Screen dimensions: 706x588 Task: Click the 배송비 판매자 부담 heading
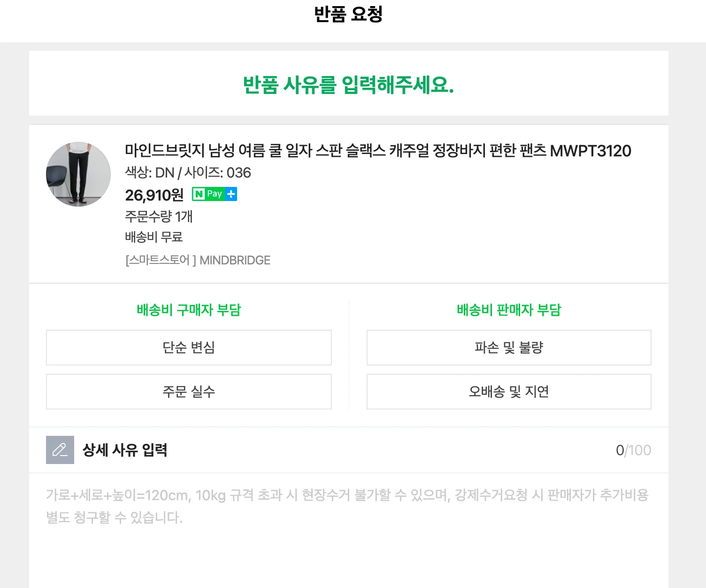click(509, 310)
